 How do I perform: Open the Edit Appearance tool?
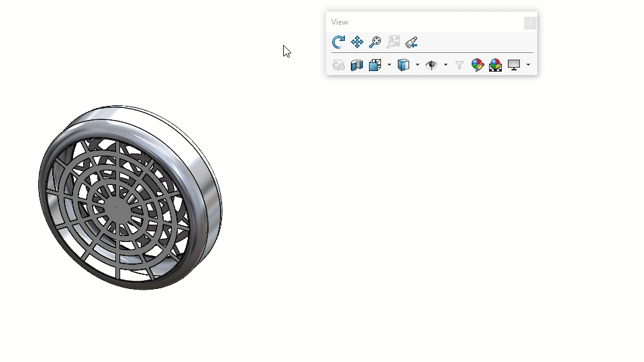477,65
